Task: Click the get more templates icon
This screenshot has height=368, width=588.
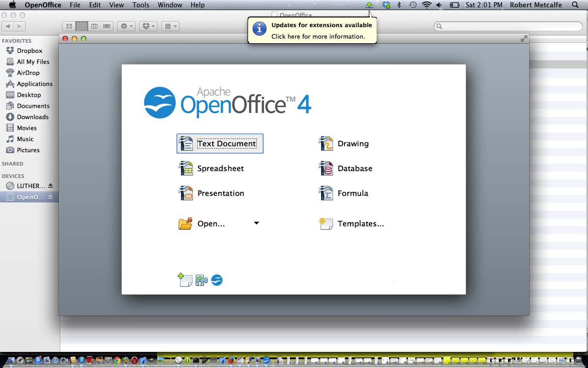Action: point(185,280)
